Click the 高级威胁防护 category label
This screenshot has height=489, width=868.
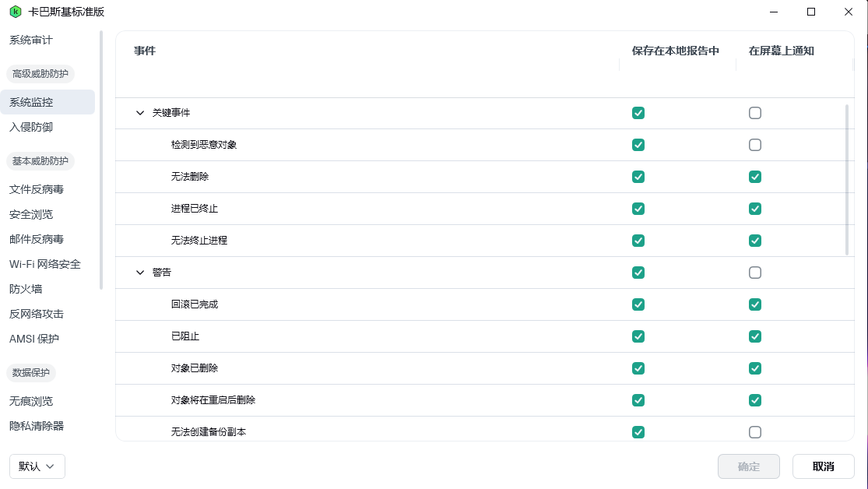point(40,74)
